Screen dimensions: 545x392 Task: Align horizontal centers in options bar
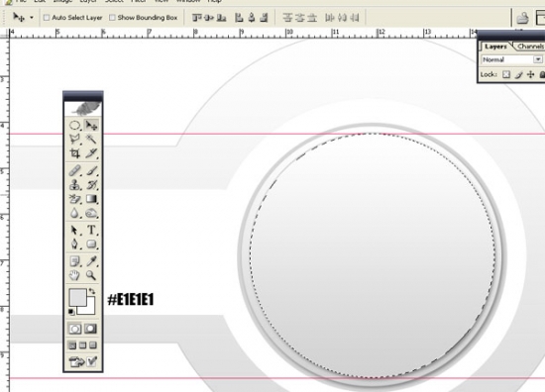click(252, 18)
